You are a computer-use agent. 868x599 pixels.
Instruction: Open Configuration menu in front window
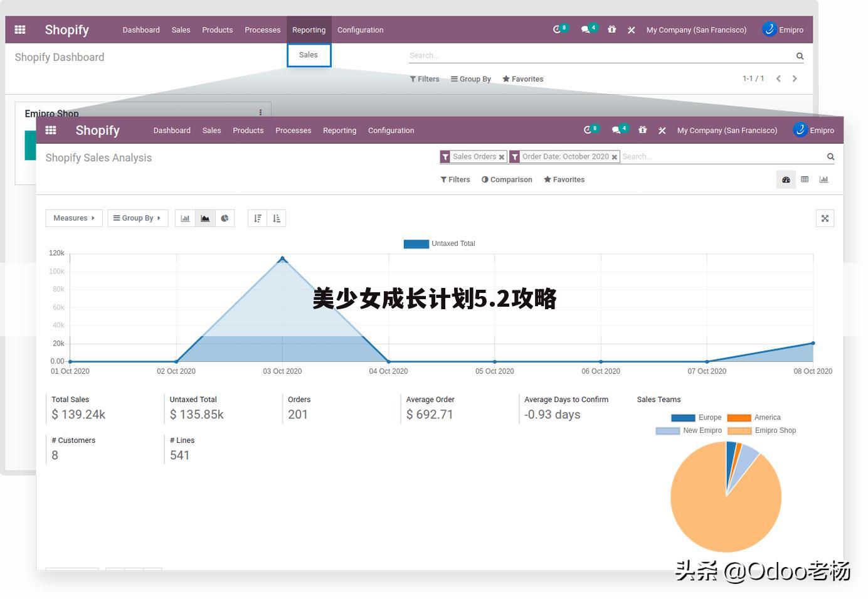point(391,130)
